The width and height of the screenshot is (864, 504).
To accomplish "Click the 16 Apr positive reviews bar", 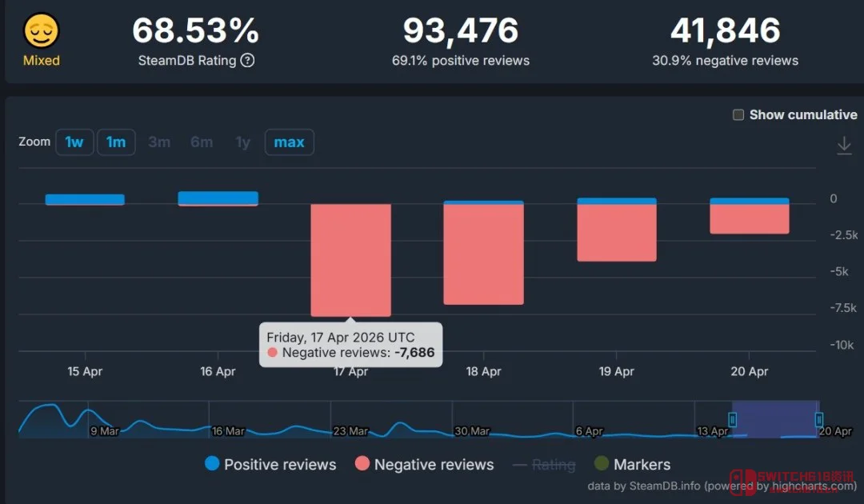I will 218,198.
